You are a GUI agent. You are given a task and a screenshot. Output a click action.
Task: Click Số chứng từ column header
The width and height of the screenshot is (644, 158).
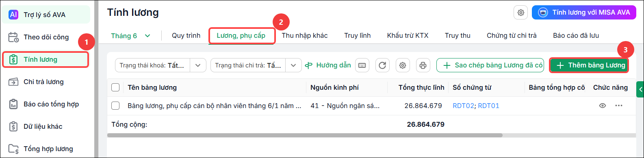pyautogui.click(x=472, y=87)
